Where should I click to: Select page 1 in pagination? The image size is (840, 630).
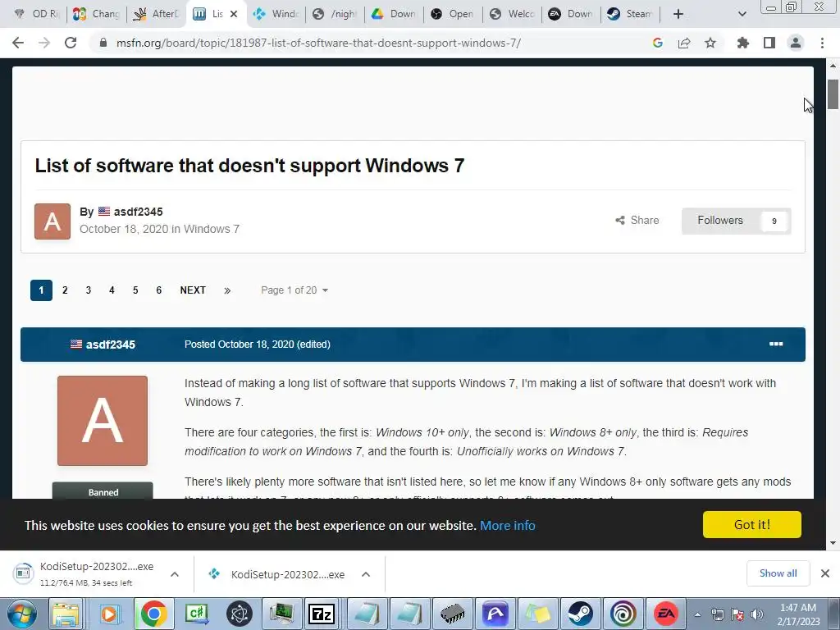(x=41, y=290)
